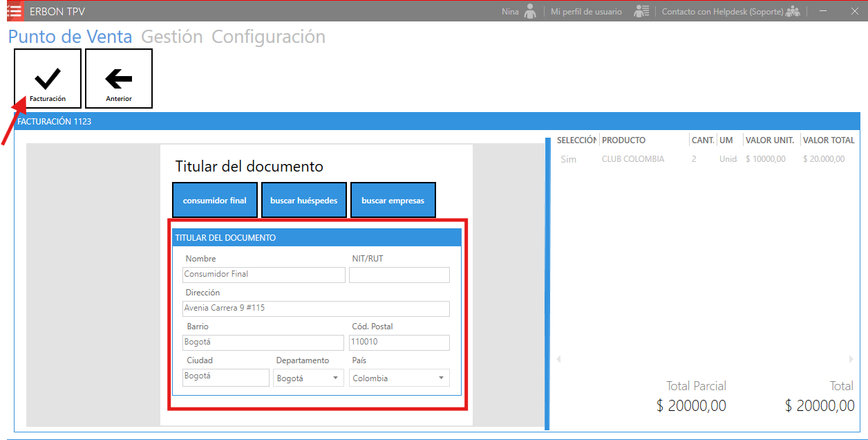Screen dimensions: 868x440
Task: Open the red hamburger menu icon
Action: (x=14, y=11)
